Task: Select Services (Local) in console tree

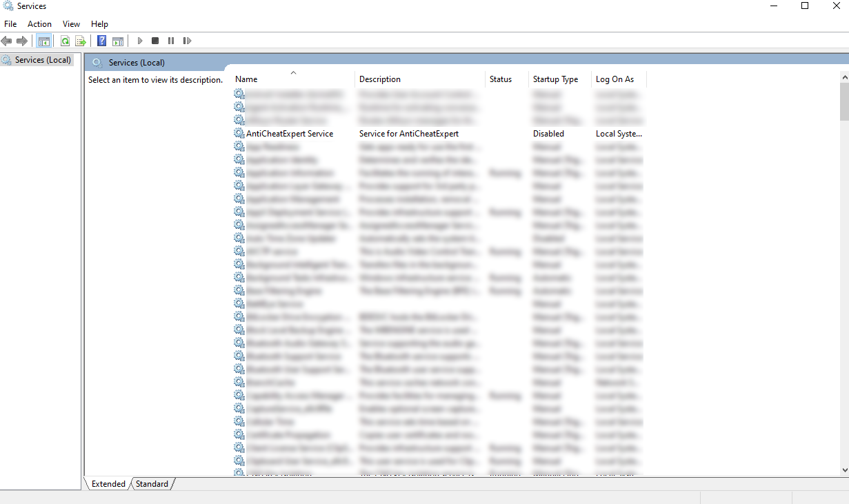Action: (x=43, y=60)
